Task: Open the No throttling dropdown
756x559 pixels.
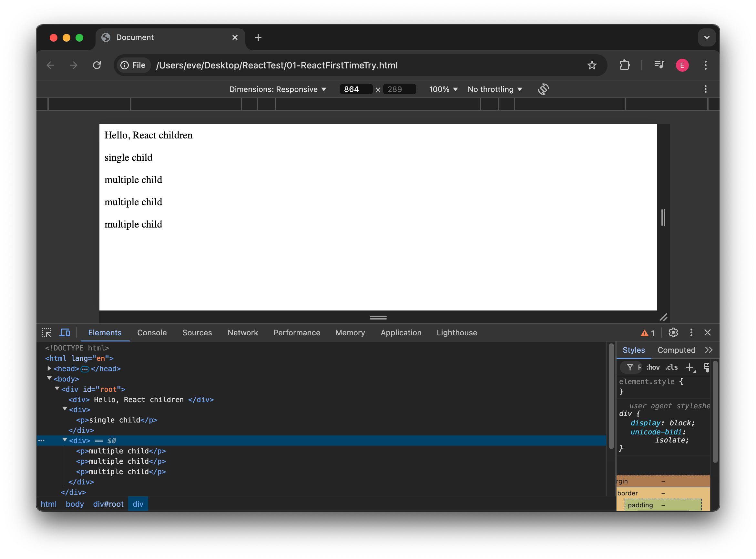Action: pos(495,89)
